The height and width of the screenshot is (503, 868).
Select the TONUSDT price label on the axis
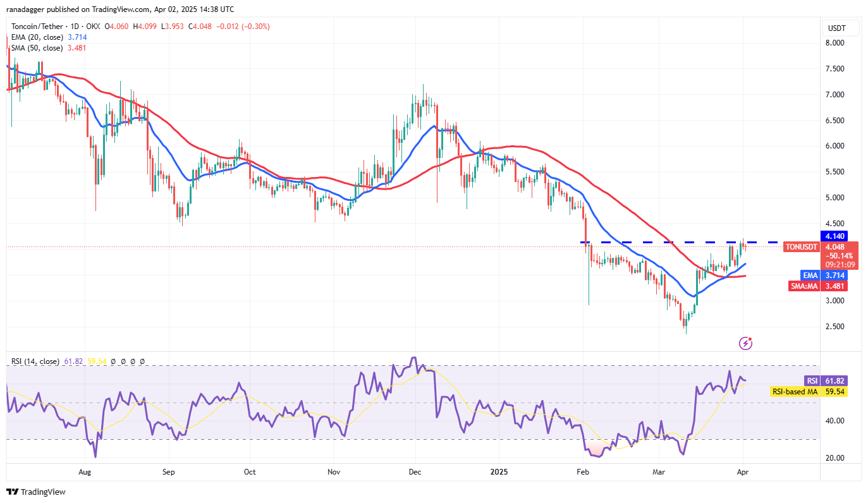801,246
